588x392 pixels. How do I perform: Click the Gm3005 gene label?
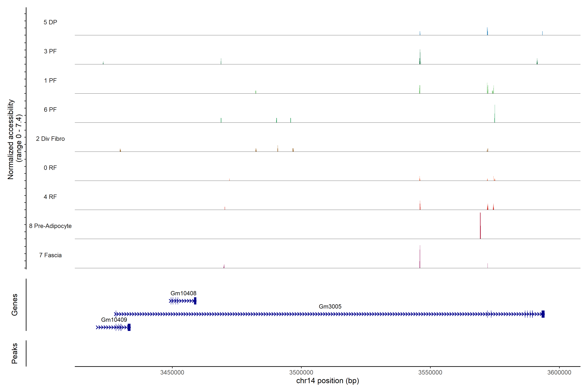click(x=330, y=307)
